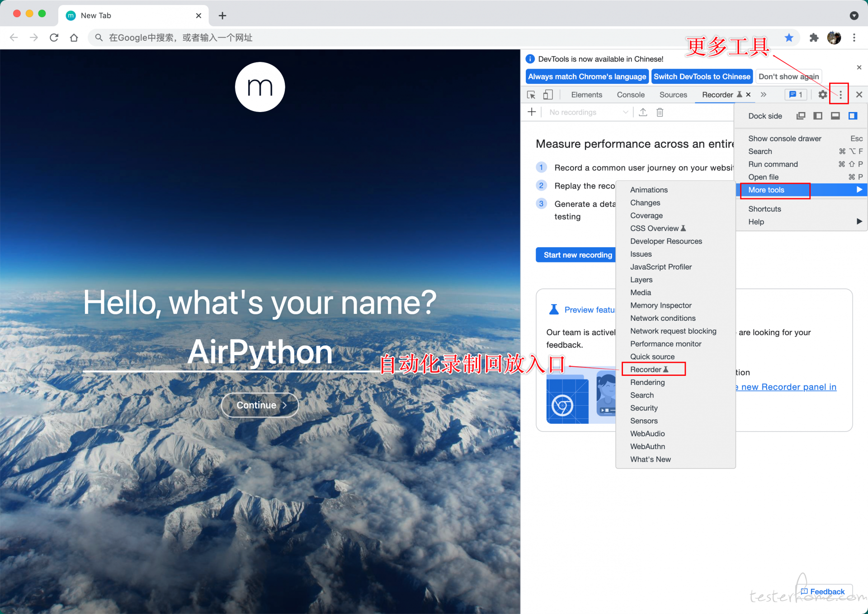868x614 pixels.
Task: Open DevTools settings gear
Action: click(x=823, y=95)
